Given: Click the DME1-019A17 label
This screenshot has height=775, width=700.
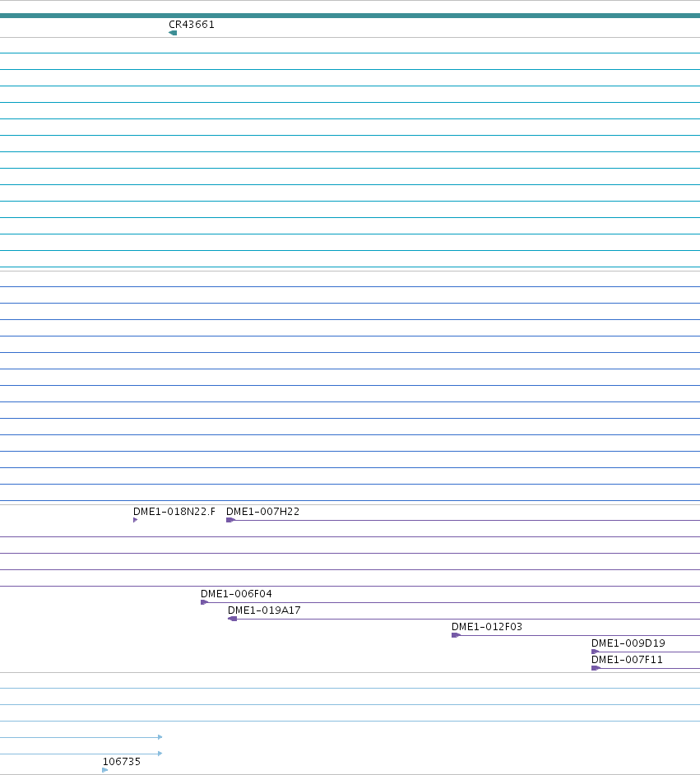Looking at the screenshot, I should [264, 610].
